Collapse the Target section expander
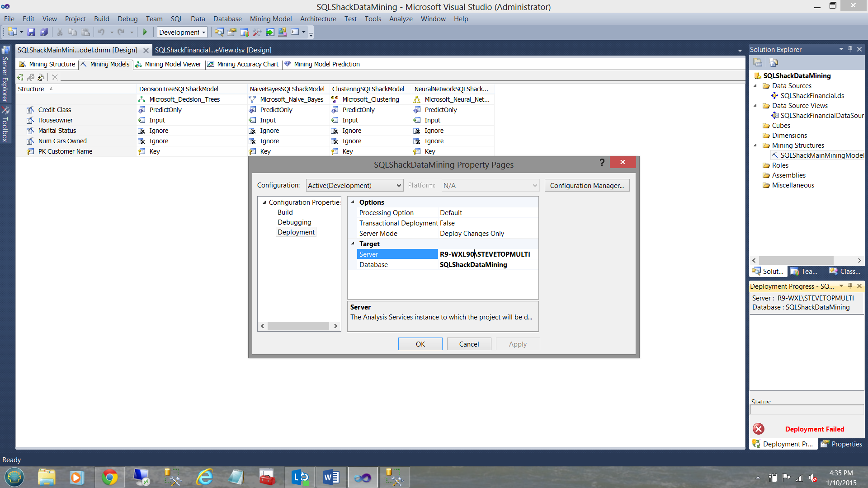868x488 pixels. tap(353, 244)
